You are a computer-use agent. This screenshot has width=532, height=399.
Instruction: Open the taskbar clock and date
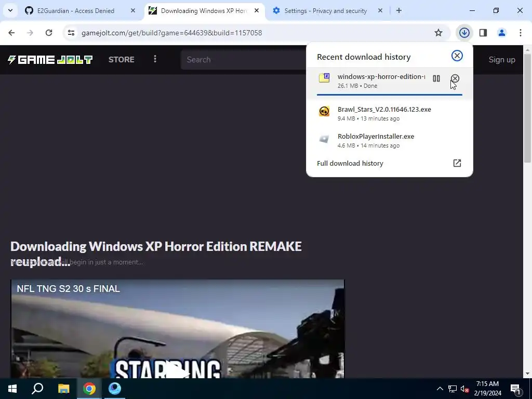487,389
